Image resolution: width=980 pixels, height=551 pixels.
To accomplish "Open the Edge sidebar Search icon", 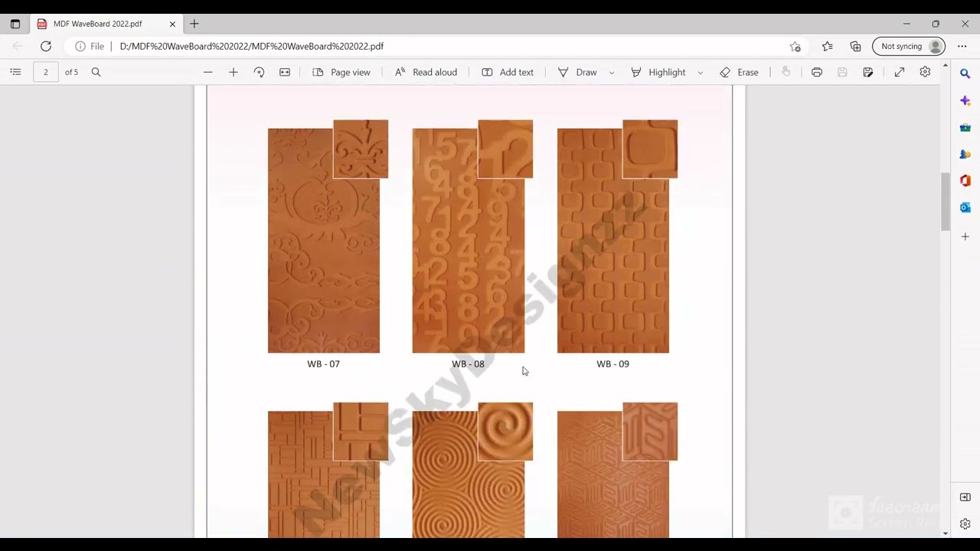I will pyautogui.click(x=965, y=74).
